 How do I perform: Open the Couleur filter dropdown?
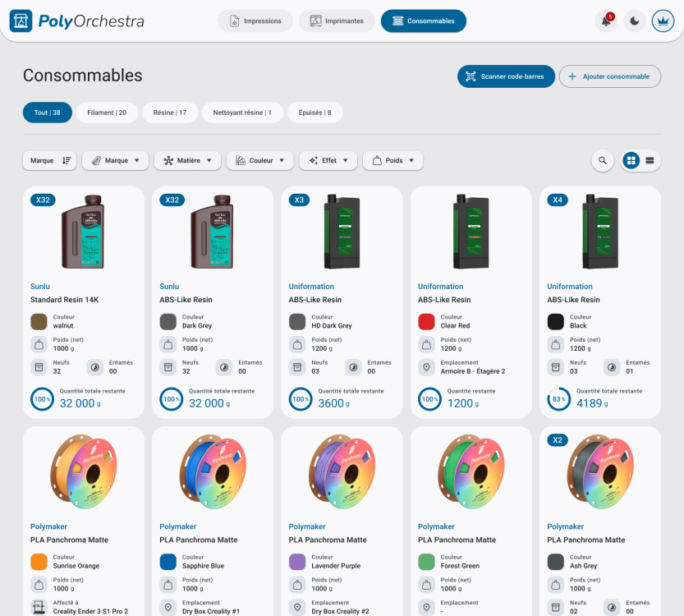[260, 160]
